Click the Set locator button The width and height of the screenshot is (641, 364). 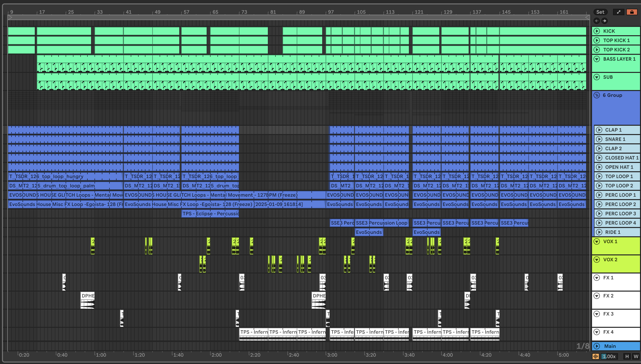[x=600, y=12]
